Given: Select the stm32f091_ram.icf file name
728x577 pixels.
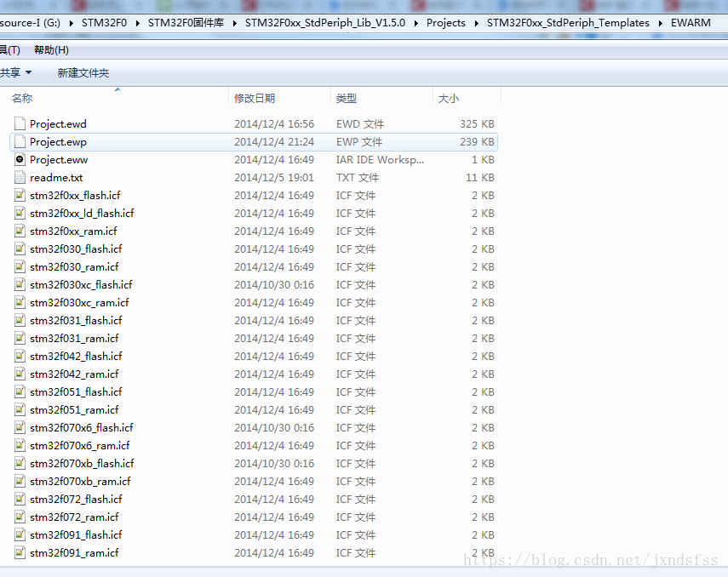Looking at the screenshot, I should 74,553.
